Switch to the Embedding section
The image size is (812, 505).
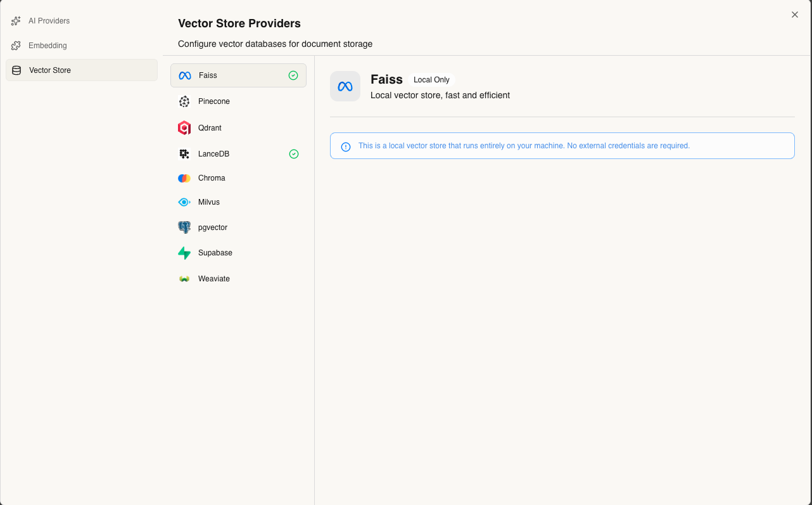point(81,46)
